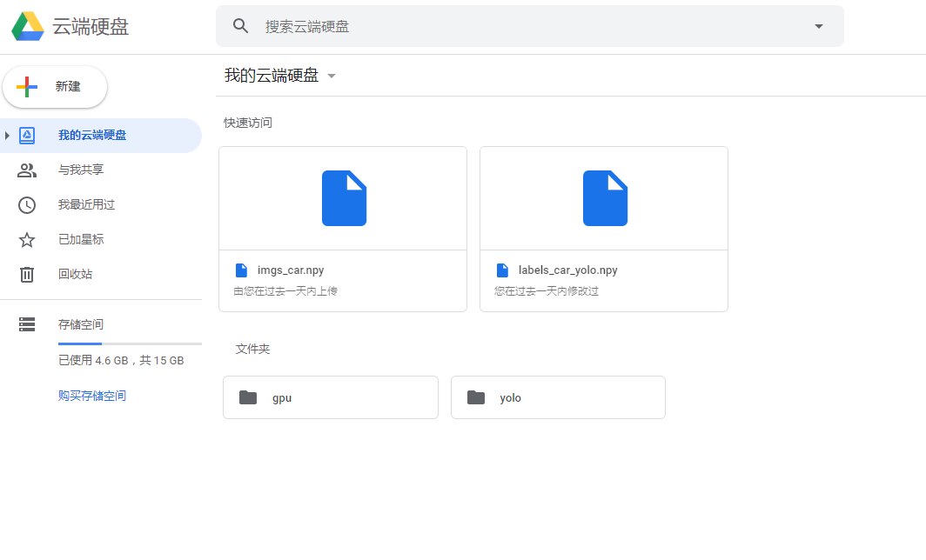This screenshot has width=926, height=560.
Task: Click the 新建 button
Action: tap(55, 87)
